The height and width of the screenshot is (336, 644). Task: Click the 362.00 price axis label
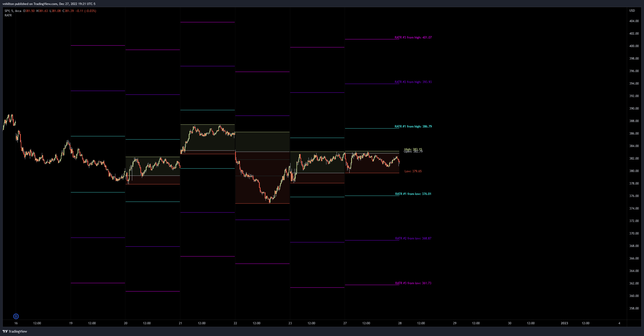(x=634, y=283)
